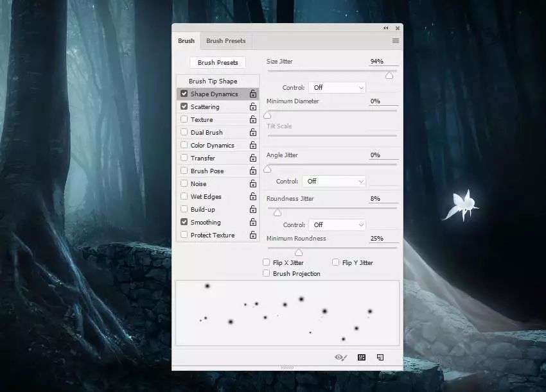This screenshot has width=546, height=392.
Task: Check the Brush Projection box
Action: pyautogui.click(x=267, y=273)
